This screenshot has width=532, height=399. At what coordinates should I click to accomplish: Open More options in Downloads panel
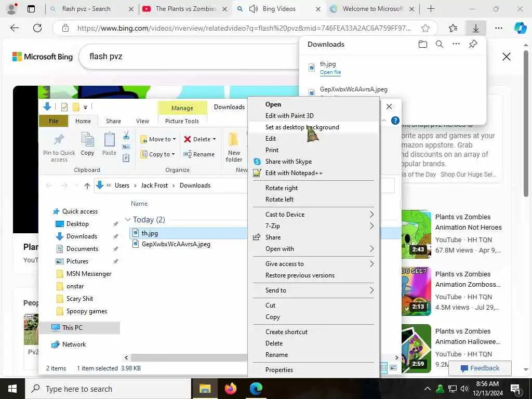tap(456, 44)
